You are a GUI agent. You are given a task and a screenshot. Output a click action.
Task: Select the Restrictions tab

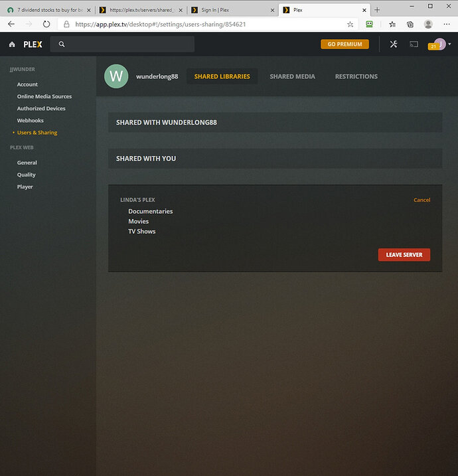(x=356, y=76)
